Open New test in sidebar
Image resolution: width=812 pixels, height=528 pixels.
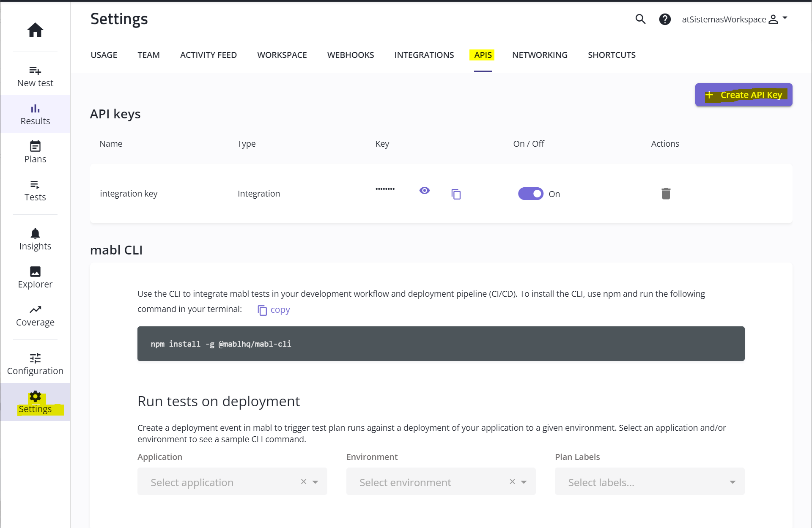tap(35, 76)
